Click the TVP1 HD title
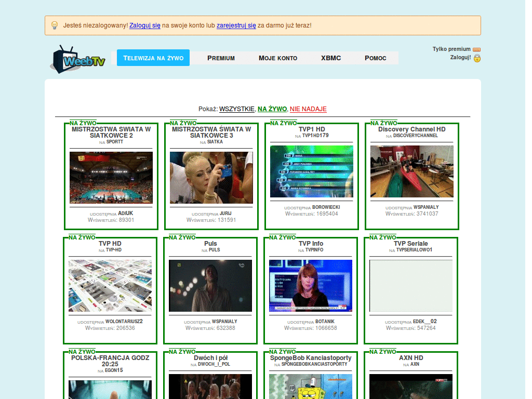The width and height of the screenshot is (532, 399). (312, 129)
